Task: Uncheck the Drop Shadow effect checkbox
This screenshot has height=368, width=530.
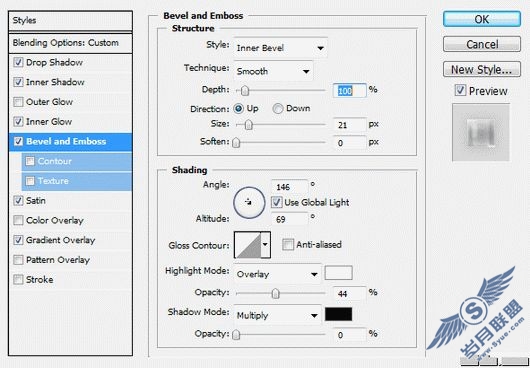Action: pos(18,63)
